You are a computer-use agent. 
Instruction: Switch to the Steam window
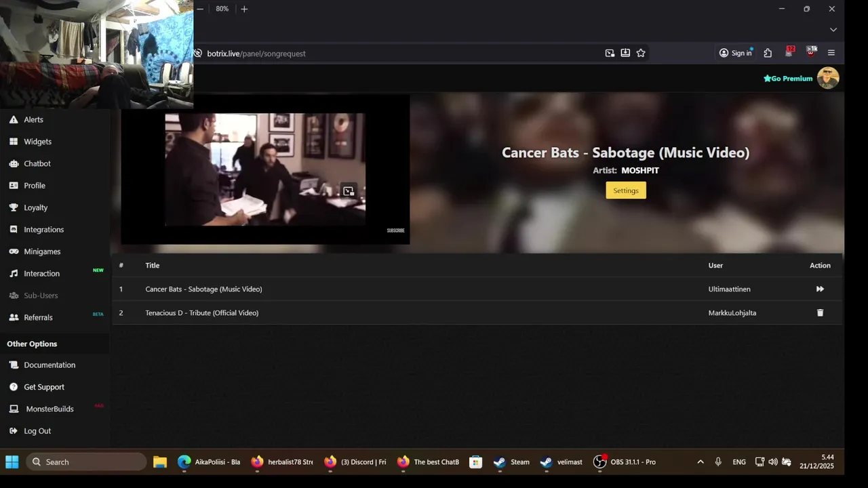(512, 462)
